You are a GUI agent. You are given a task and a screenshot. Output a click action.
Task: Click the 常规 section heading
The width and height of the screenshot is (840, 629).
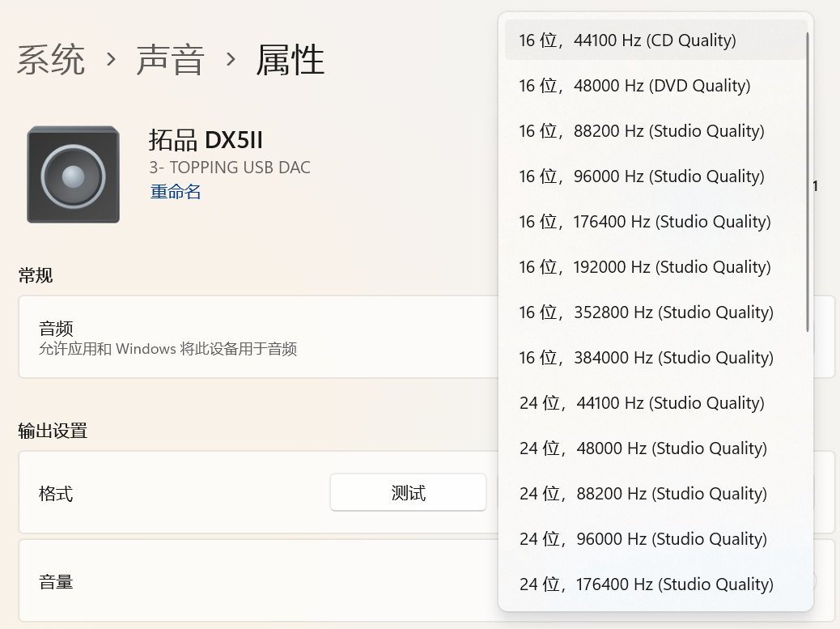click(x=36, y=275)
